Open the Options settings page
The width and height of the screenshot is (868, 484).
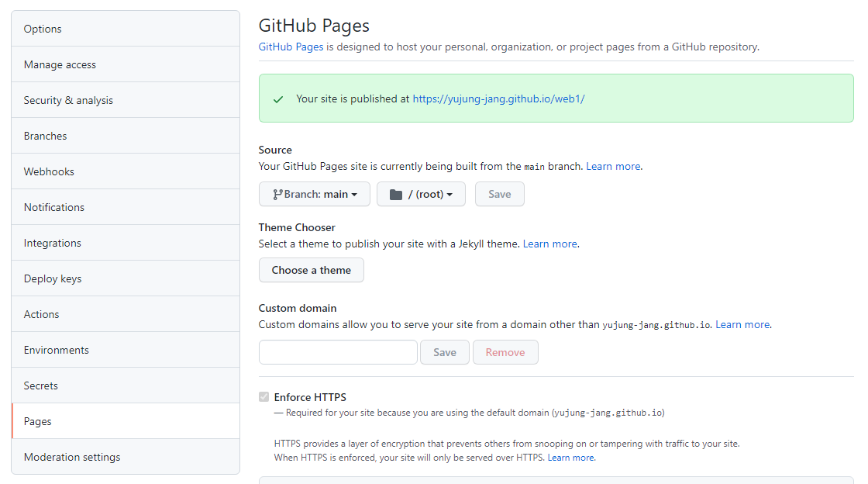pyautogui.click(x=126, y=29)
